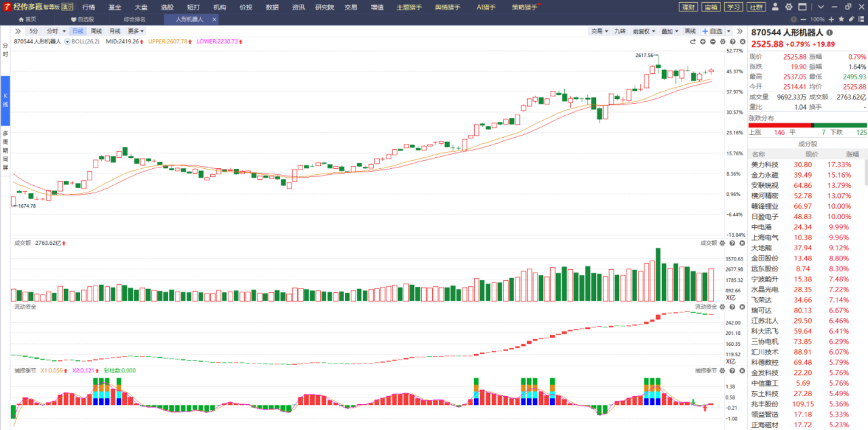Image resolution: width=868 pixels, height=430 pixels.
Task: Switch to the 综合排名 tab
Action: pyautogui.click(x=134, y=19)
